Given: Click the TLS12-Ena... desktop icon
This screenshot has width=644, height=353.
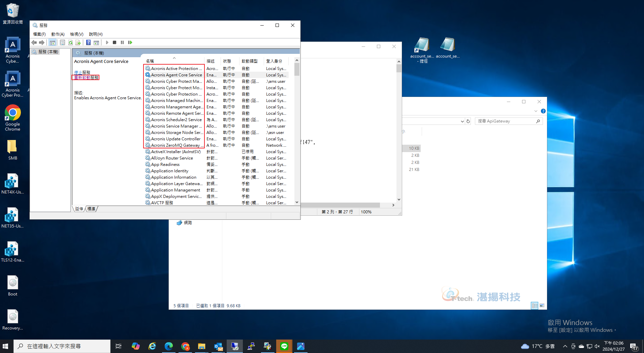Looking at the screenshot, I should click(12, 252).
